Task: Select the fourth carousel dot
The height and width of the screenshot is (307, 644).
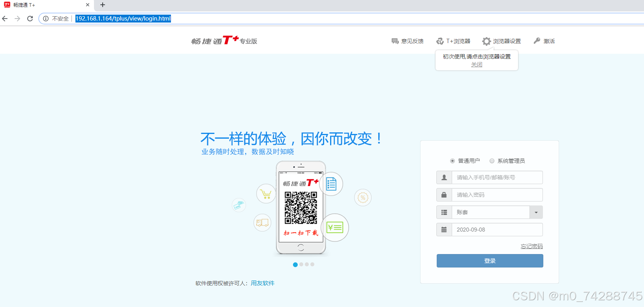Action: 312,264
